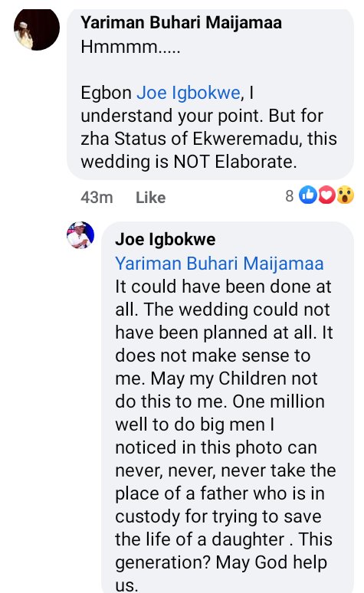Click commenter name Yariman Buhari Maijamaa heading
Screen dimensions: 364x593
point(181,23)
